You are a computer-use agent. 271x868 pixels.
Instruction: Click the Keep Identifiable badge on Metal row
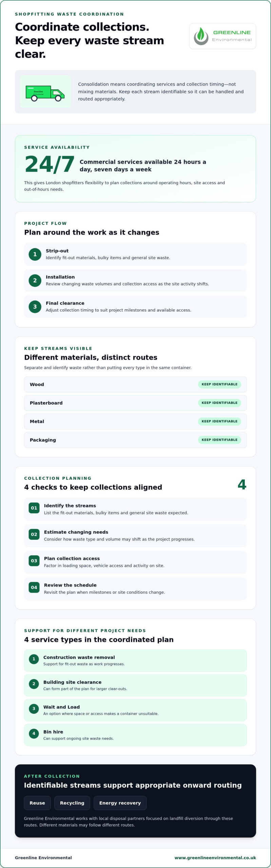tap(219, 421)
